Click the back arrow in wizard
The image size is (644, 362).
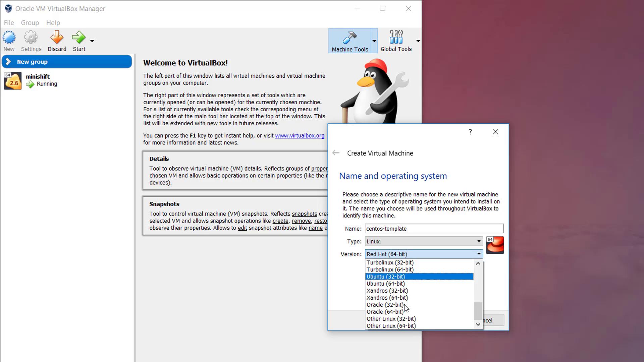pyautogui.click(x=336, y=153)
